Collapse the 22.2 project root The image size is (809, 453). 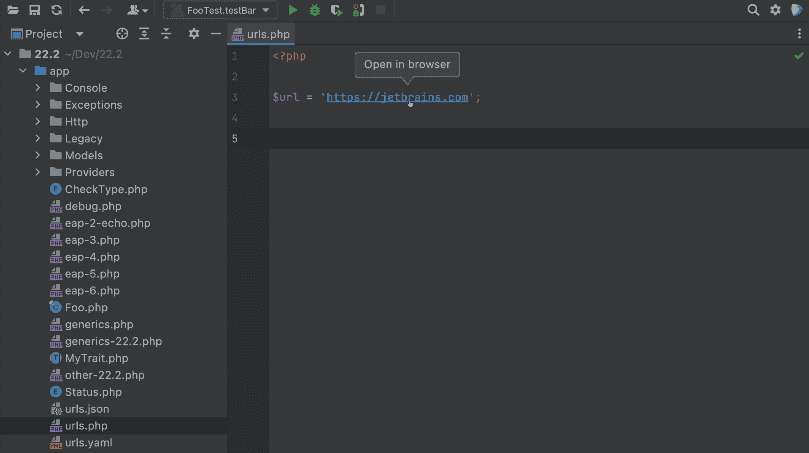point(8,54)
